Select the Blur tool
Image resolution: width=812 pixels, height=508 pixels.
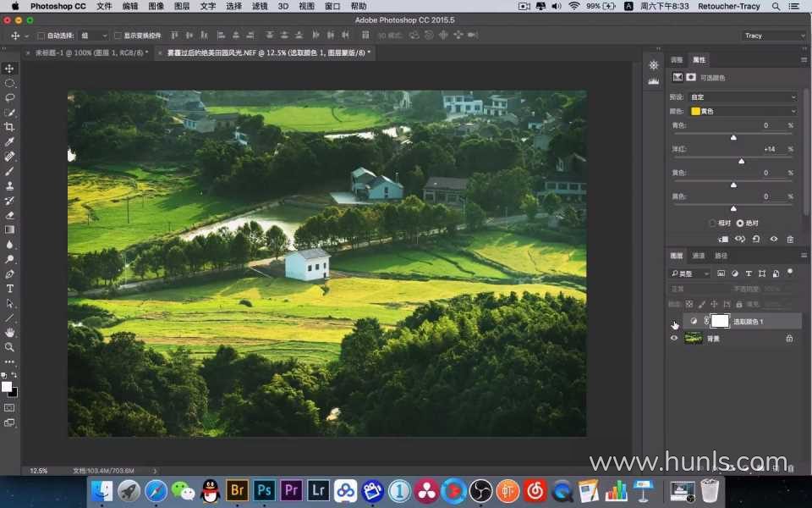[9, 245]
